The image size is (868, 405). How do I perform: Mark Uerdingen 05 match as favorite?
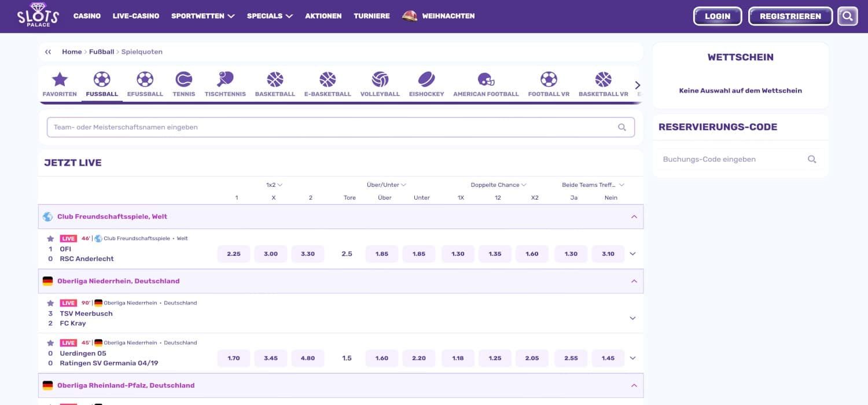coord(50,343)
